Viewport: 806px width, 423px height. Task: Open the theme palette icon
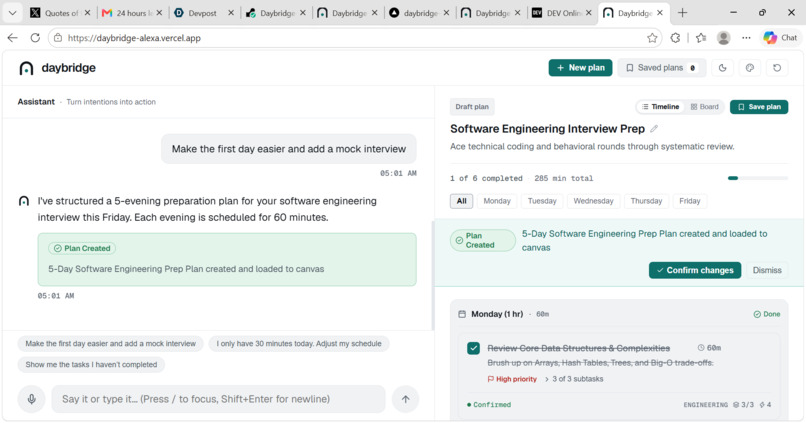click(x=750, y=68)
